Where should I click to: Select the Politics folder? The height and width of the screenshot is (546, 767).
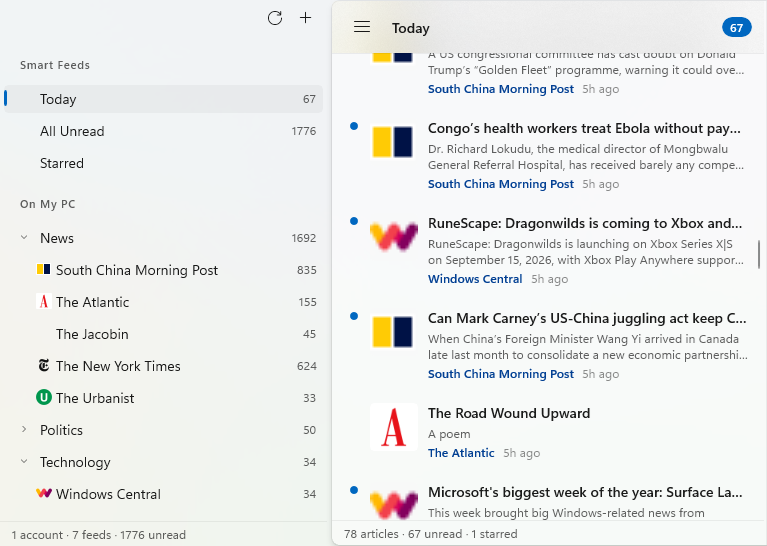coord(163,430)
